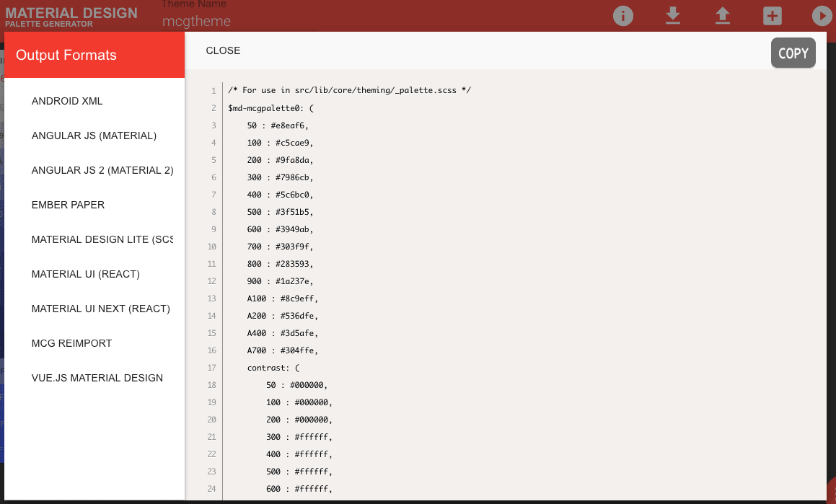Screen dimensions: 836x504
Task: Open the information dialog from the header
Action: (622, 15)
